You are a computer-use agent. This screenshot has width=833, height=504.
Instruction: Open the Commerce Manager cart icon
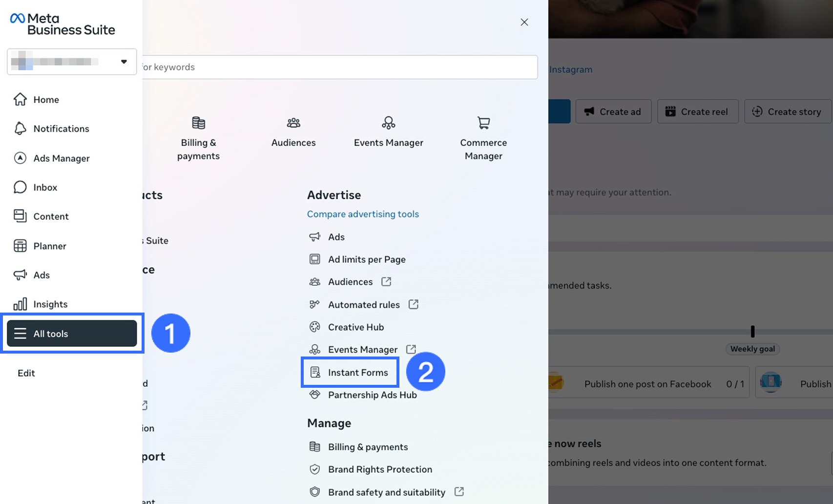pos(483,123)
